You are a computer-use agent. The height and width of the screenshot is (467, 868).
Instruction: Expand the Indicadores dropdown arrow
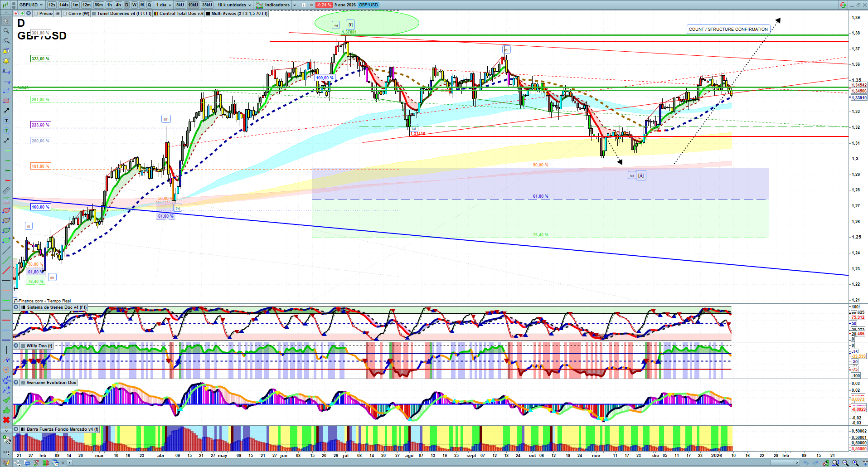click(295, 5)
